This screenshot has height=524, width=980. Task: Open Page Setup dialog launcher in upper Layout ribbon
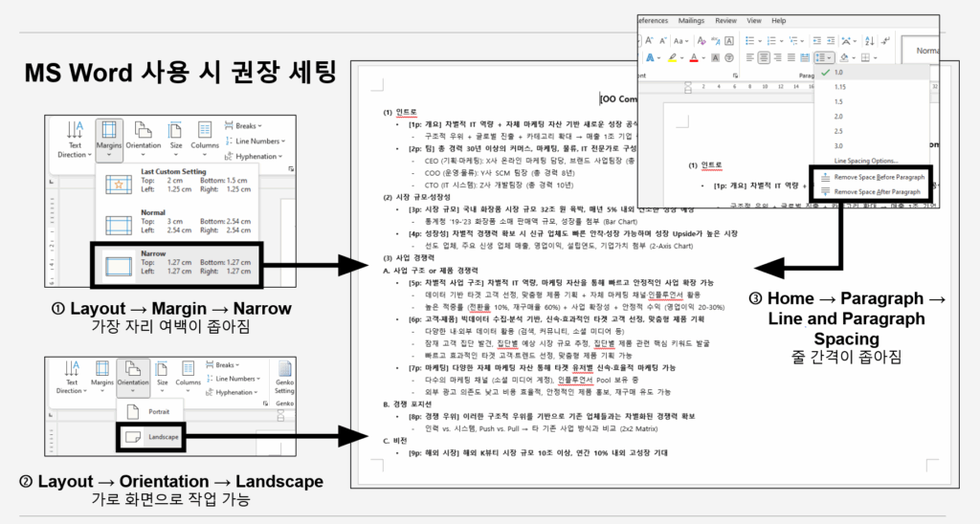point(291,168)
